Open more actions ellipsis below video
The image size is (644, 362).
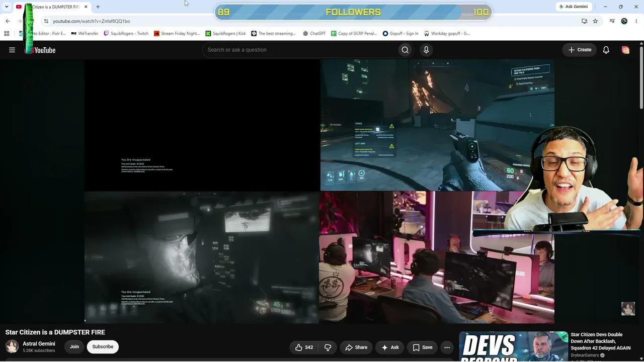click(x=447, y=347)
